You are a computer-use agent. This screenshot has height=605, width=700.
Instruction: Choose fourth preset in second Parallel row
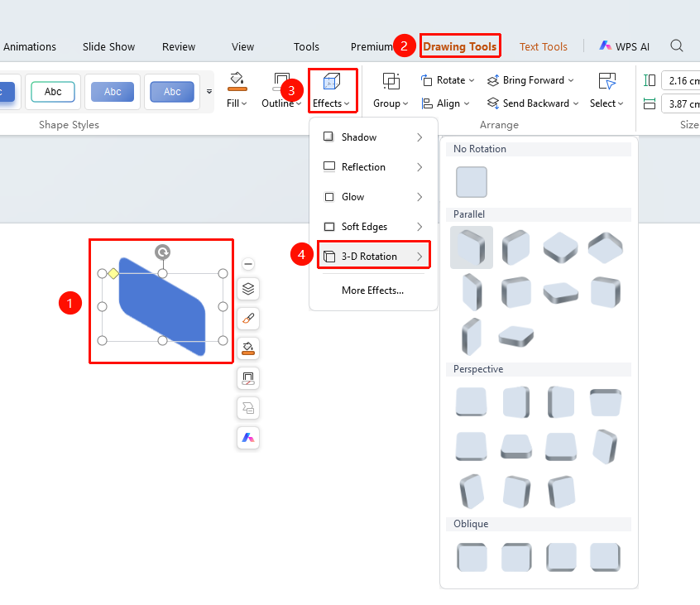point(606,292)
